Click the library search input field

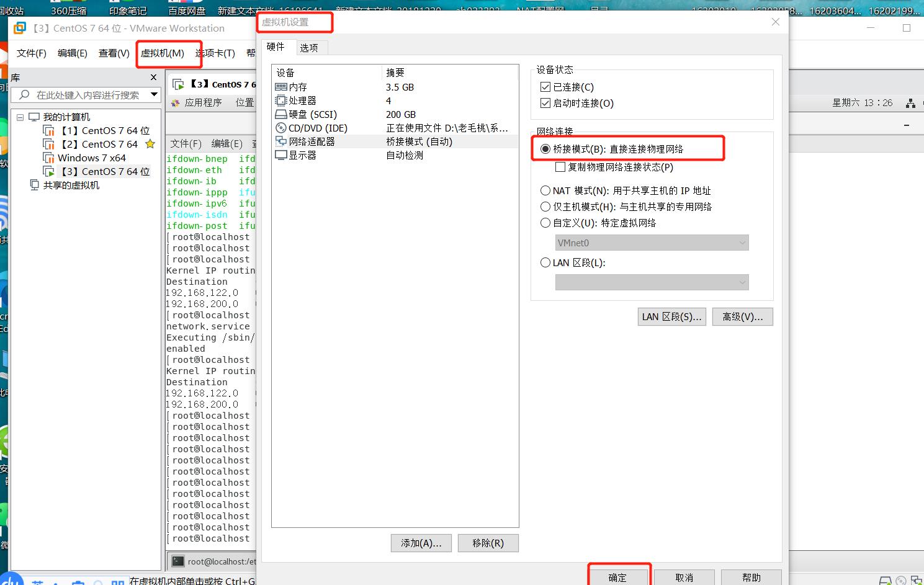[x=87, y=95]
